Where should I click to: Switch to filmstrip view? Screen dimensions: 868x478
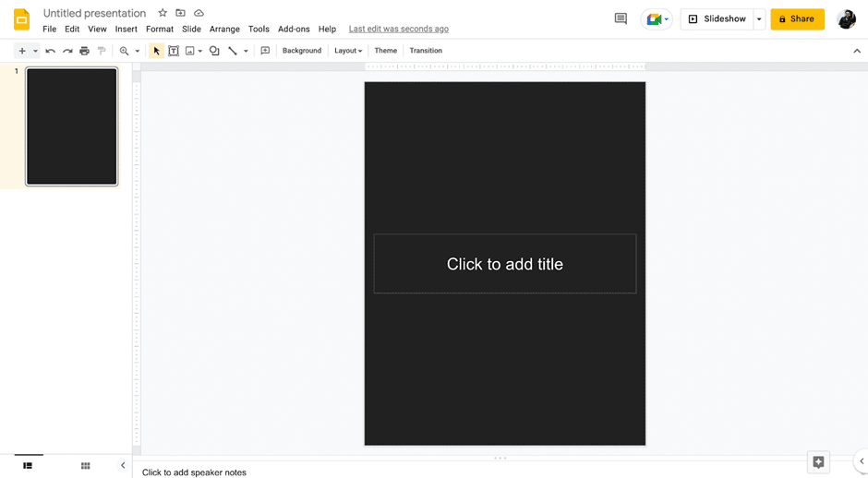(x=28, y=466)
